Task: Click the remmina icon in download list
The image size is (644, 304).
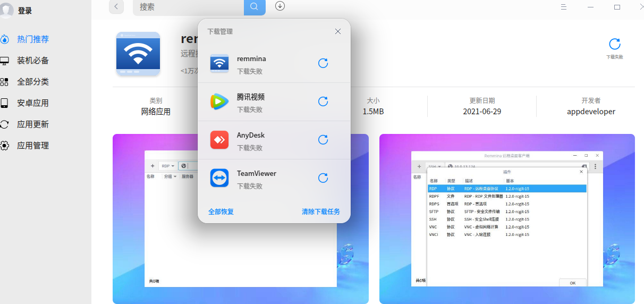Action: 219,63
